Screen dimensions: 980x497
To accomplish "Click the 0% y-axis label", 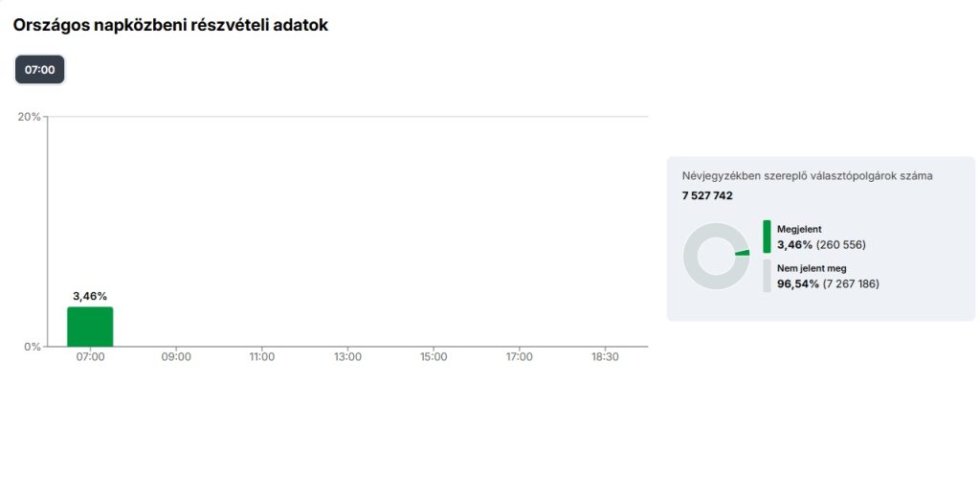I will [33, 347].
